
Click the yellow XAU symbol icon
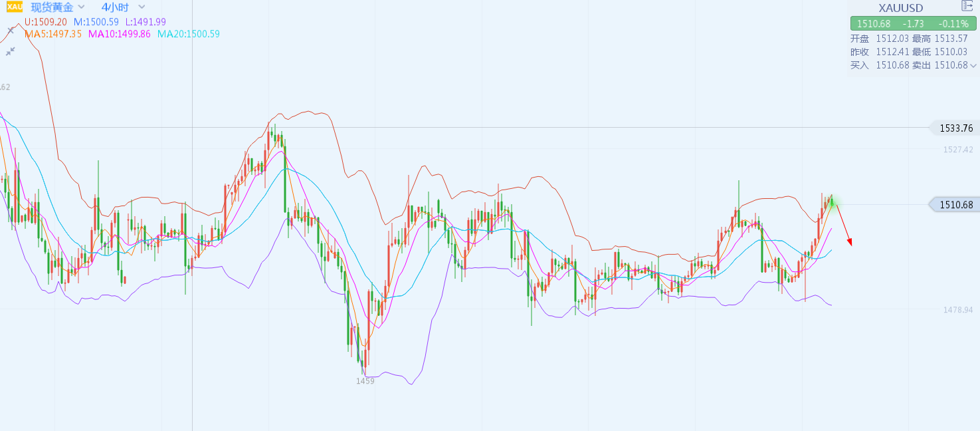pos(14,7)
